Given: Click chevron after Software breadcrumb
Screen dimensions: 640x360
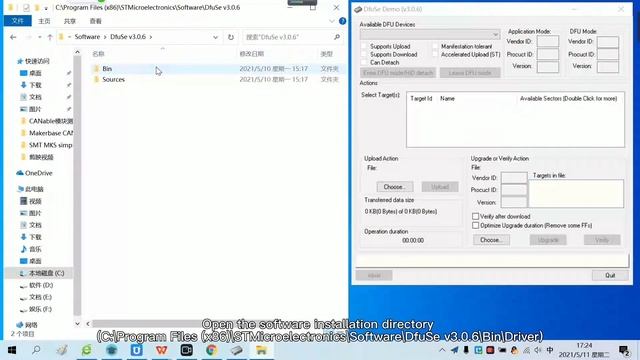Looking at the screenshot, I should pyautogui.click(x=105, y=37).
